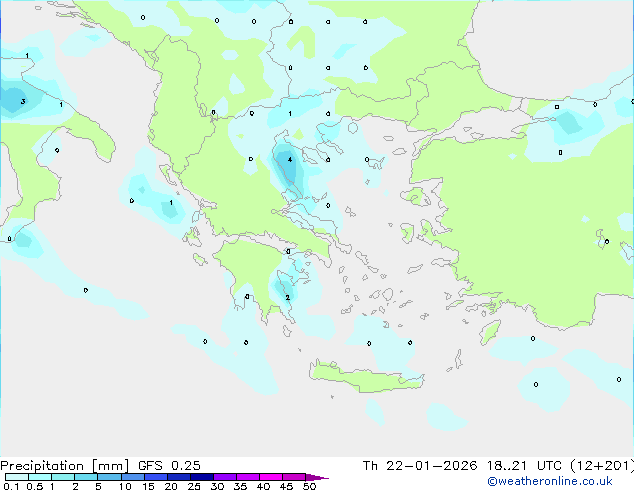Pick the legend swatch between 45 and 50
The image size is (634, 490).
coord(294,477)
